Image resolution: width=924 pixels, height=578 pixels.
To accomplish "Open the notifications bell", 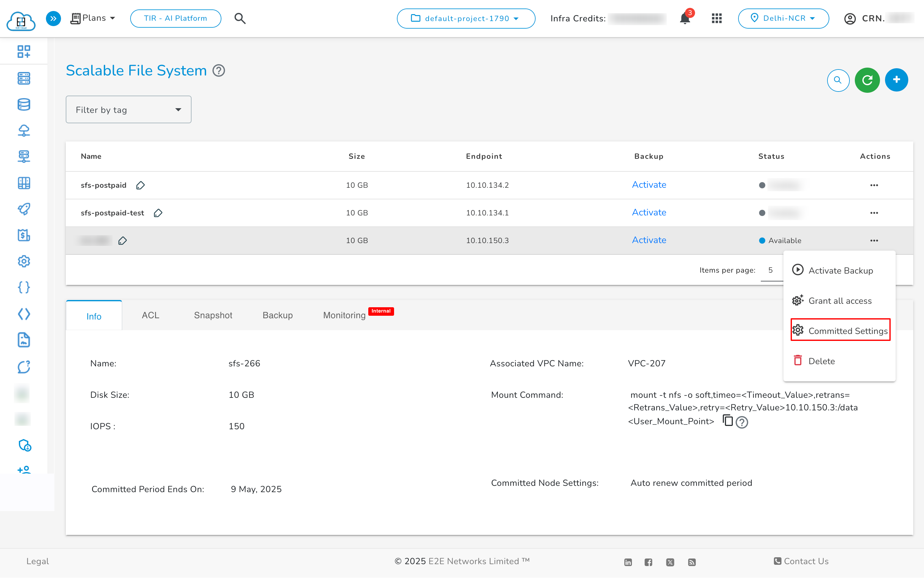I will click(685, 18).
